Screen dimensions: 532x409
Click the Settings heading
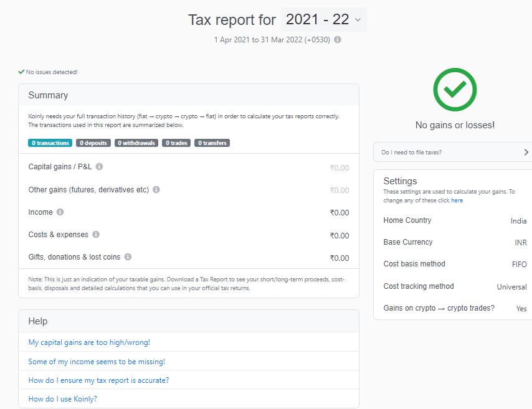pos(400,181)
